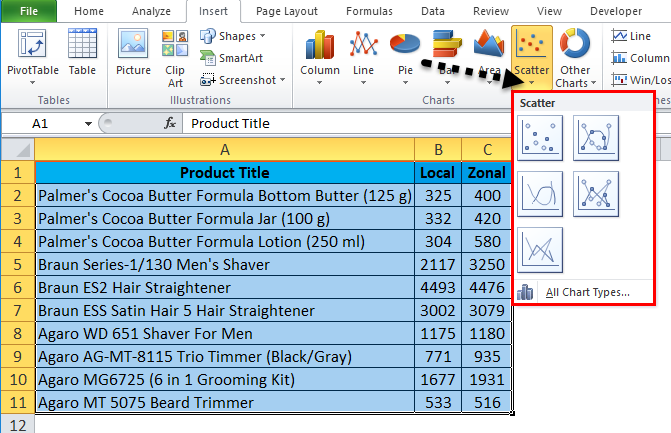
Task: Switch to the Home tab
Action: pyautogui.click(x=89, y=11)
